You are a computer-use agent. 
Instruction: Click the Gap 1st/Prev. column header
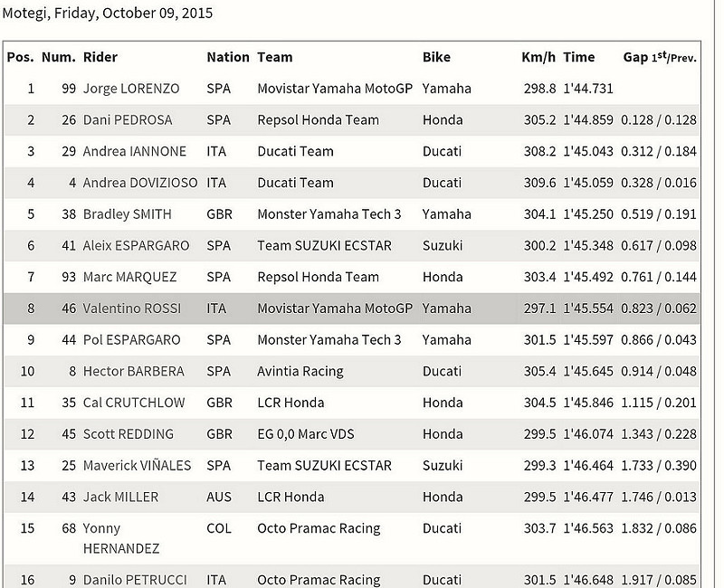coord(660,57)
